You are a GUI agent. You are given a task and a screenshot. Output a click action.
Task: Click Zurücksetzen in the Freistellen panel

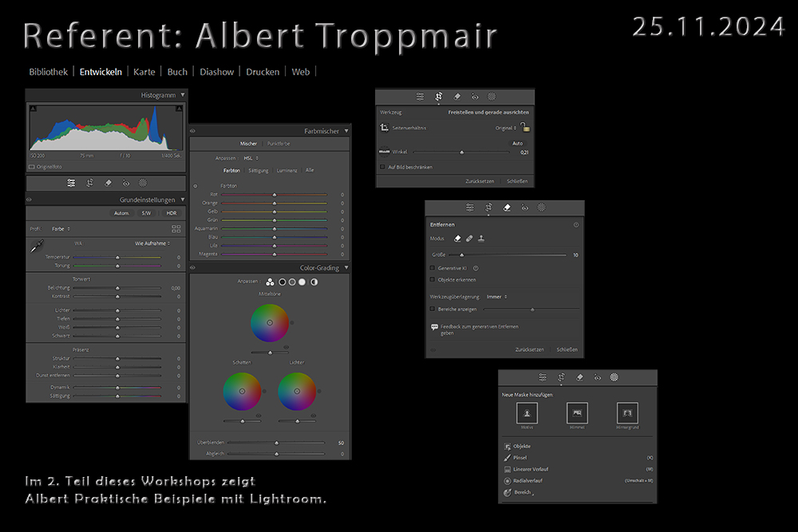tap(480, 181)
